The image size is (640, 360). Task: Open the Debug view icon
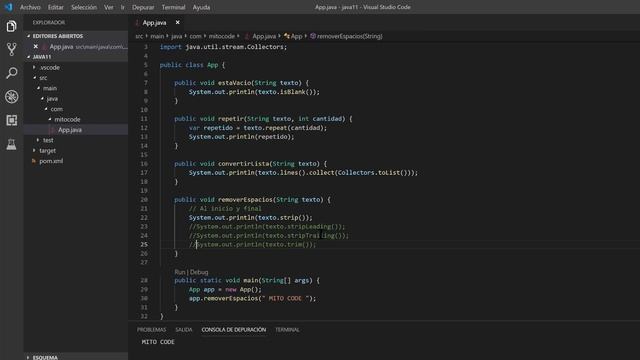11,97
